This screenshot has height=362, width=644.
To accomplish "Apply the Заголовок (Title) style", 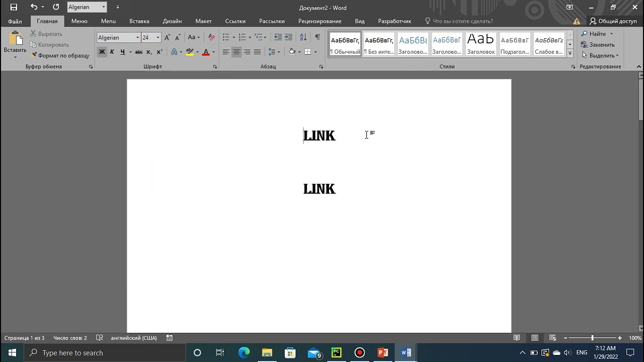I will click(x=481, y=44).
